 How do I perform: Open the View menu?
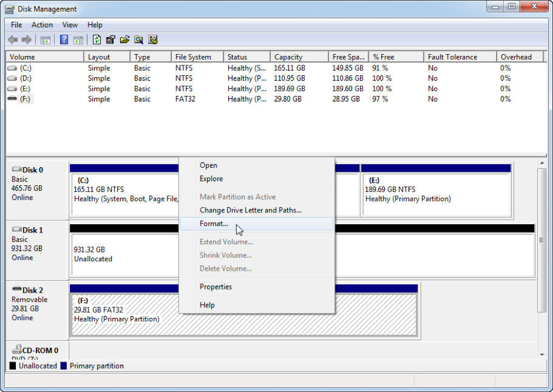pyautogui.click(x=70, y=25)
